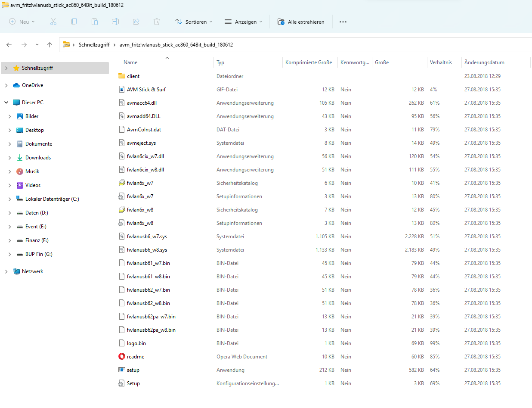532x408 pixels.
Task: Select Desktop in the navigation pane
Action: pyautogui.click(x=34, y=130)
